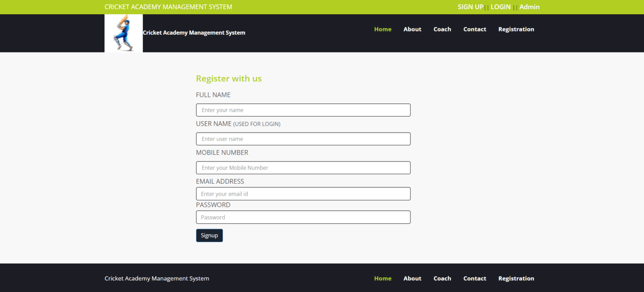Focus the 'Enter user name' field

pyautogui.click(x=303, y=139)
